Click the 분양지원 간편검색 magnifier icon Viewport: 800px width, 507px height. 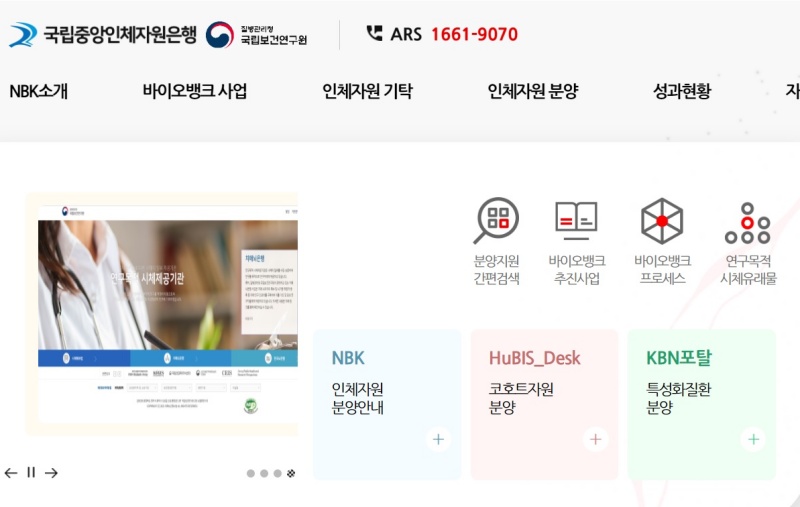(496, 221)
